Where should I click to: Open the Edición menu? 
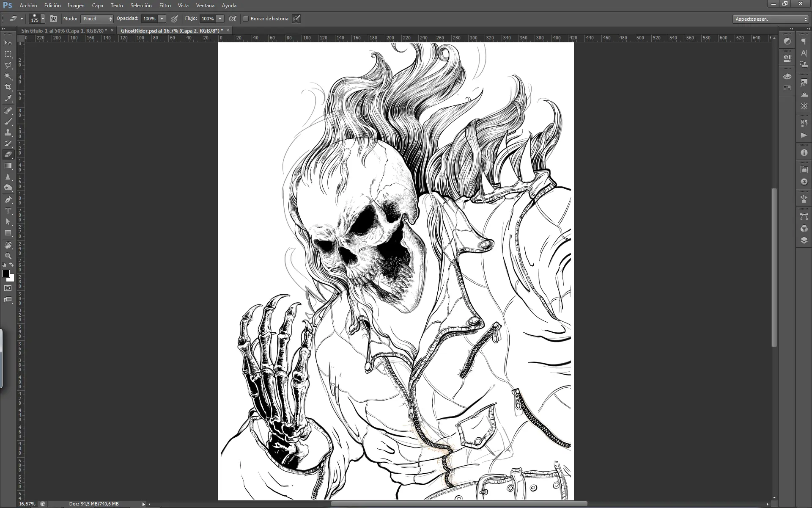[x=52, y=6]
